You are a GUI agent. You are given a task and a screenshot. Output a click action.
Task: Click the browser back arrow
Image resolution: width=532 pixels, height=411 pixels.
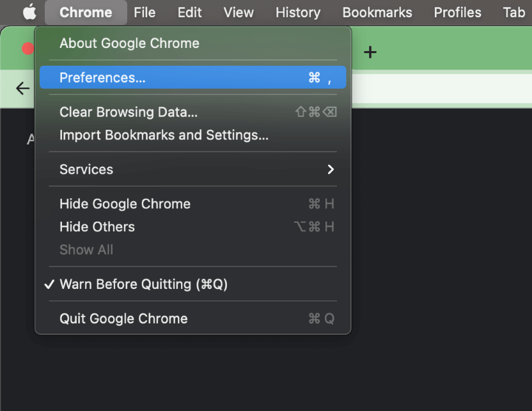point(22,89)
